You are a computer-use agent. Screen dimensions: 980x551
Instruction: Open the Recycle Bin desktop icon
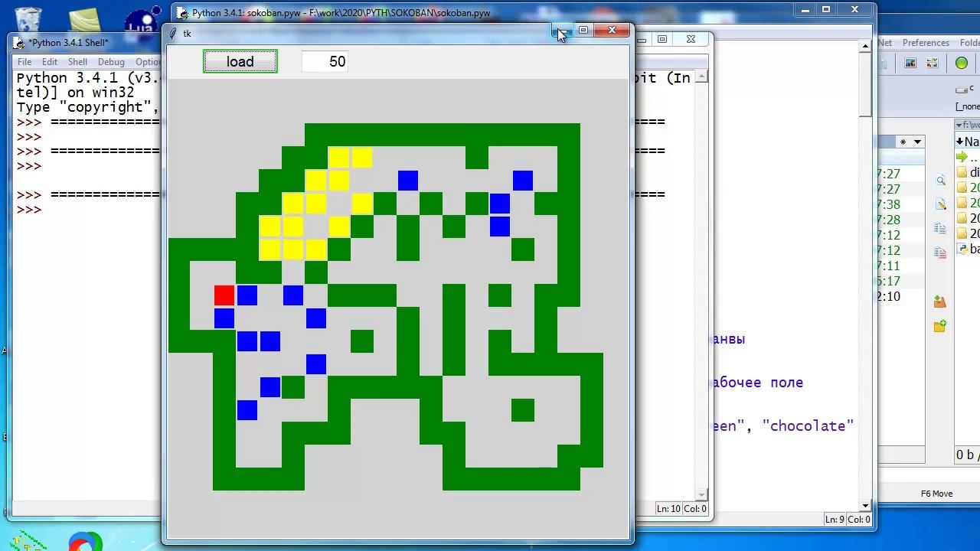tap(29, 18)
